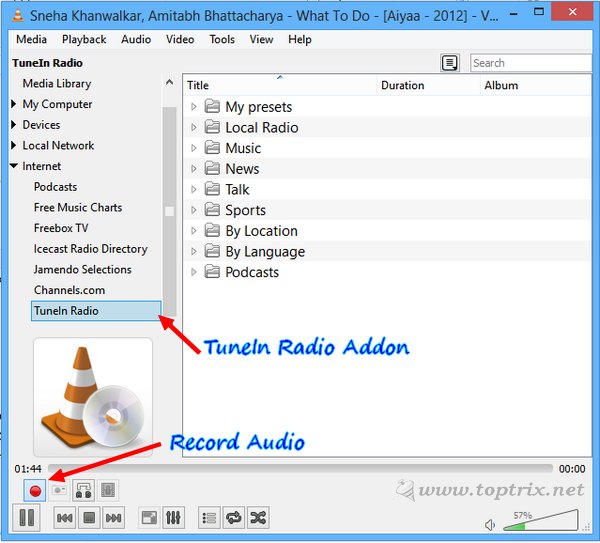Viewport: 600px width, 543px height.
Task: Select Media Library in sidebar
Action: point(57,83)
